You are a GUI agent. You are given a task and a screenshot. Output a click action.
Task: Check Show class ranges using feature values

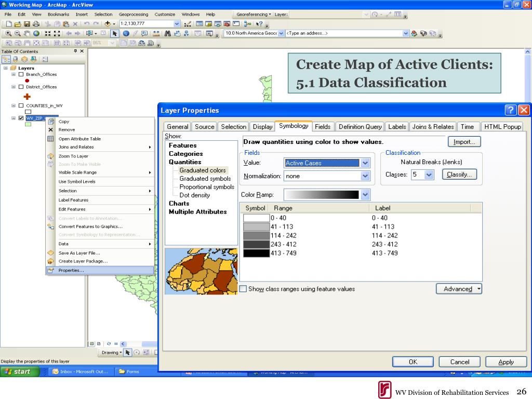click(x=243, y=289)
